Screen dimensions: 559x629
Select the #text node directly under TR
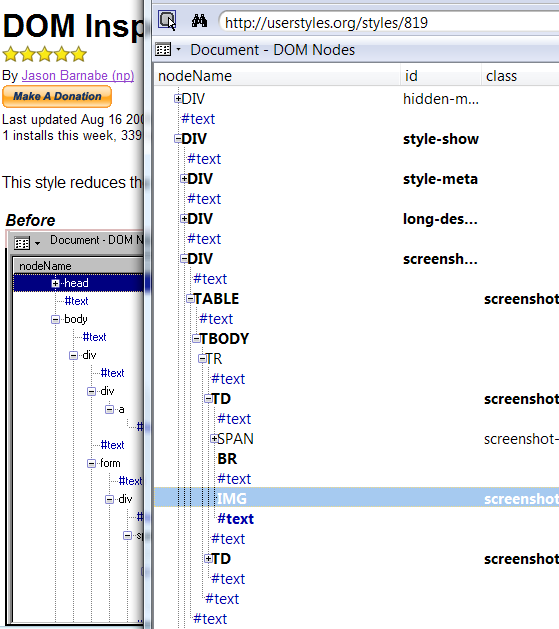coord(228,379)
